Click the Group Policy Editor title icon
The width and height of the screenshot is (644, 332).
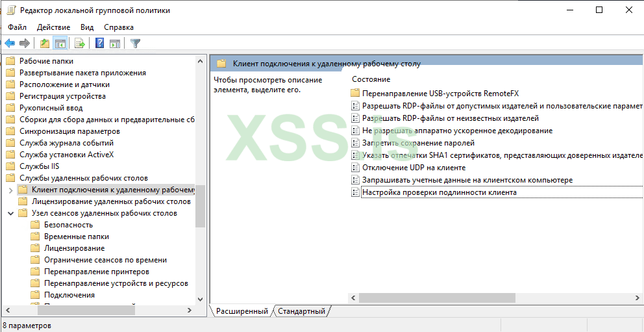[x=12, y=10]
